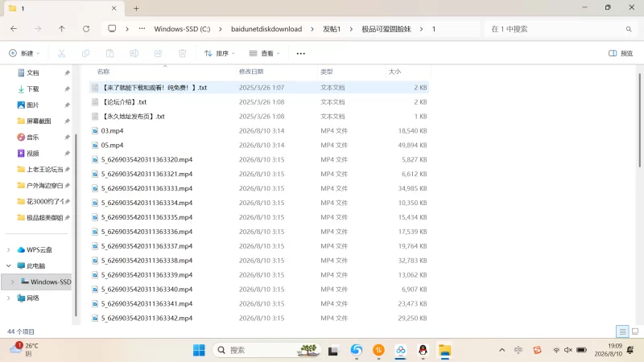Click Windows-SSD (C:) breadcrumb
The height and width of the screenshot is (362, 644).
click(x=182, y=29)
